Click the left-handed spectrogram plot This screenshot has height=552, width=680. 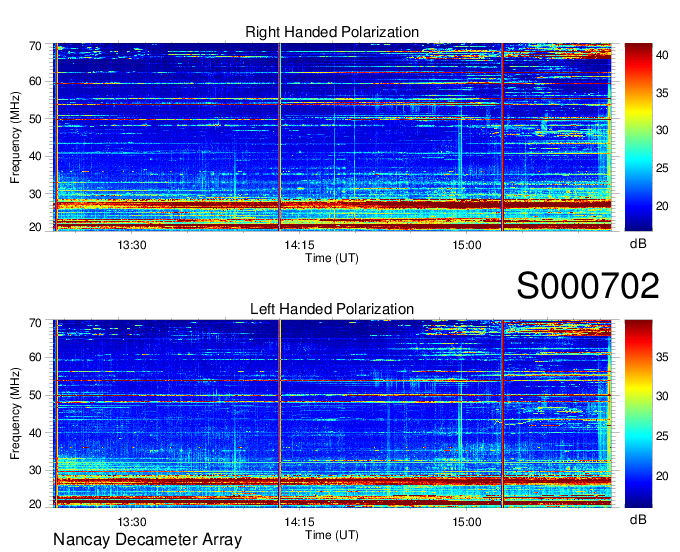pos(332,414)
